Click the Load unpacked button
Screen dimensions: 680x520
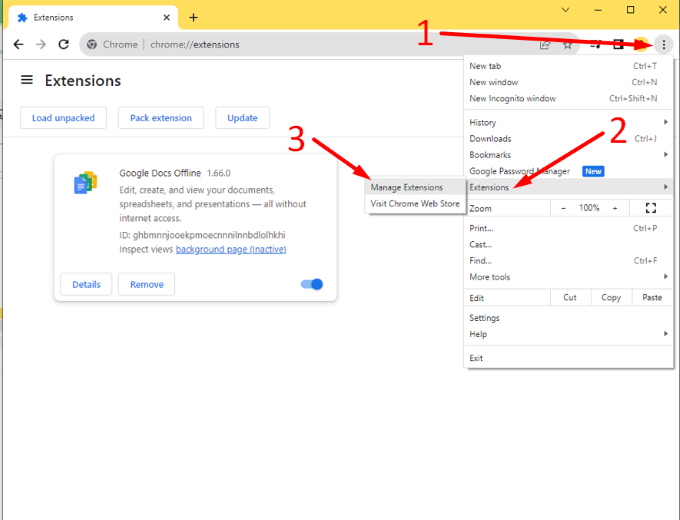[x=63, y=118]
